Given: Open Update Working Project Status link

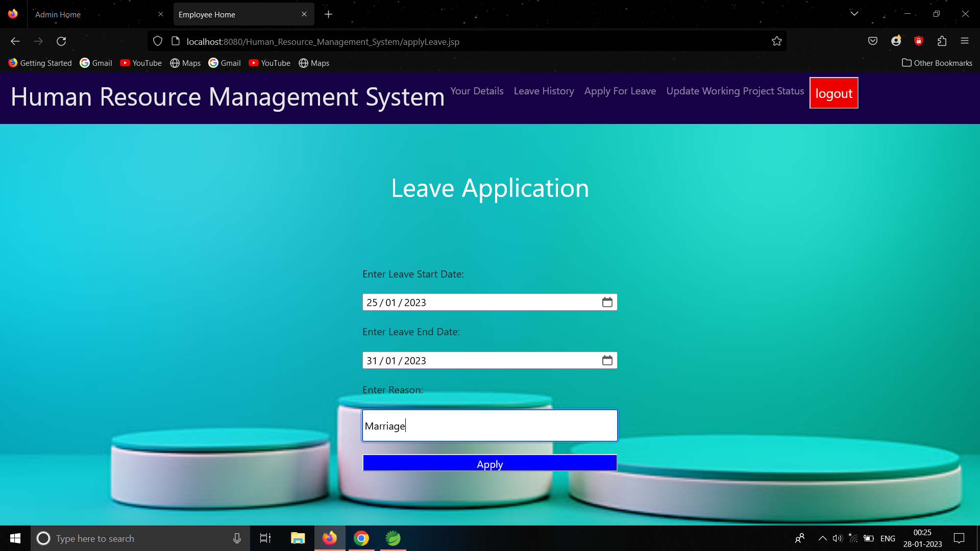Looking at the screenshot, I should coord(734,91).
